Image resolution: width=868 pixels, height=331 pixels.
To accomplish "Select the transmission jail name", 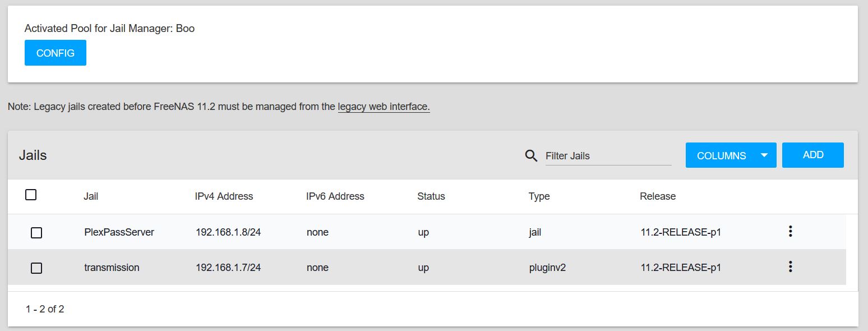I will tap(112, 268).
